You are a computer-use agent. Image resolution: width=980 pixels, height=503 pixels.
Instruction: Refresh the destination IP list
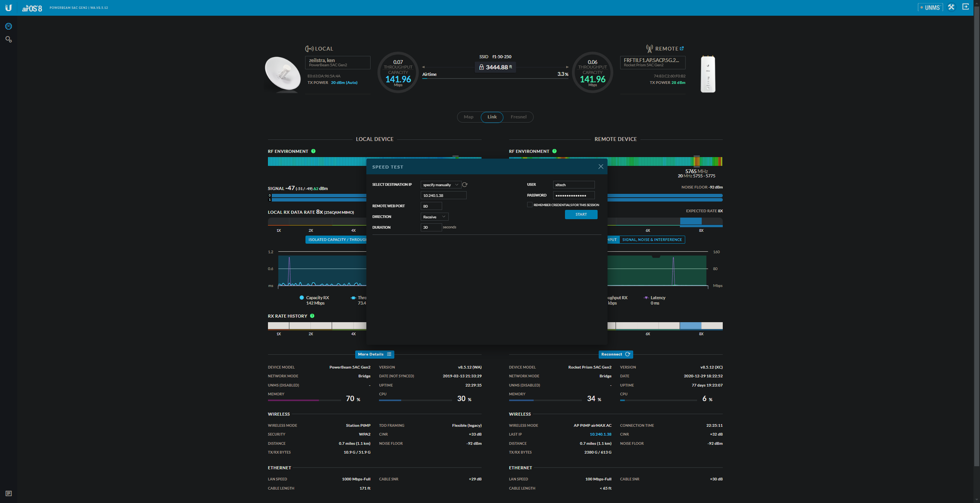[x=465, y=185]
